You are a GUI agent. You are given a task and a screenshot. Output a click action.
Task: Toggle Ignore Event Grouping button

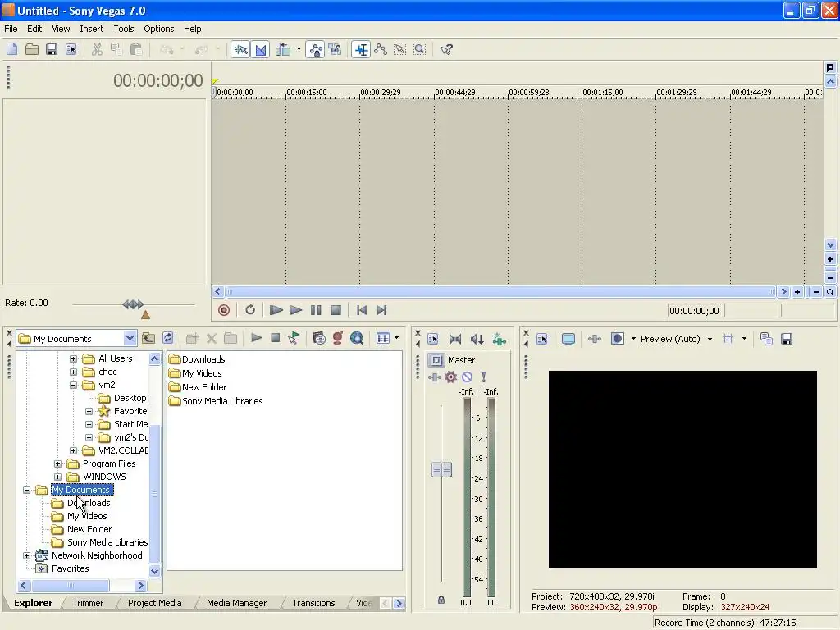336,50
